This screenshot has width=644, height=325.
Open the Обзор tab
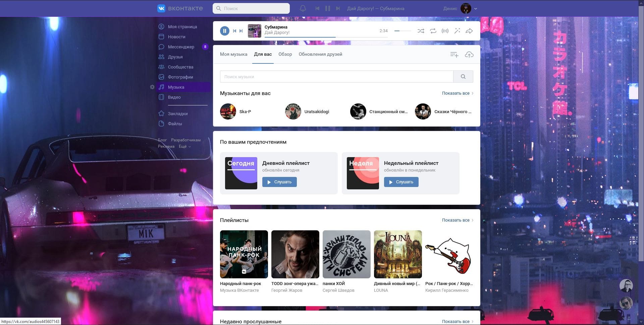[285, 54]
